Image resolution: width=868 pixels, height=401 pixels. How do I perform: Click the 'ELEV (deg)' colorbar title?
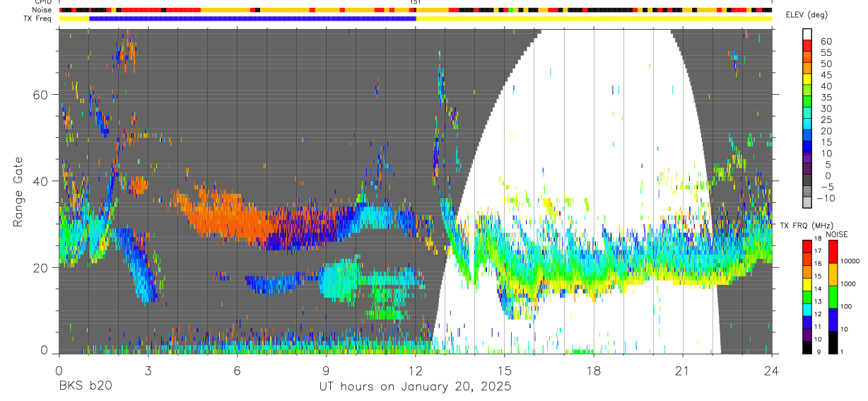[x=807, y=16]
